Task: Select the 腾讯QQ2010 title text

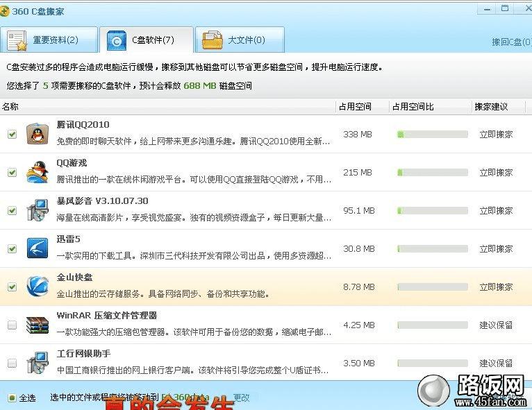Action: tap(83, 125)
